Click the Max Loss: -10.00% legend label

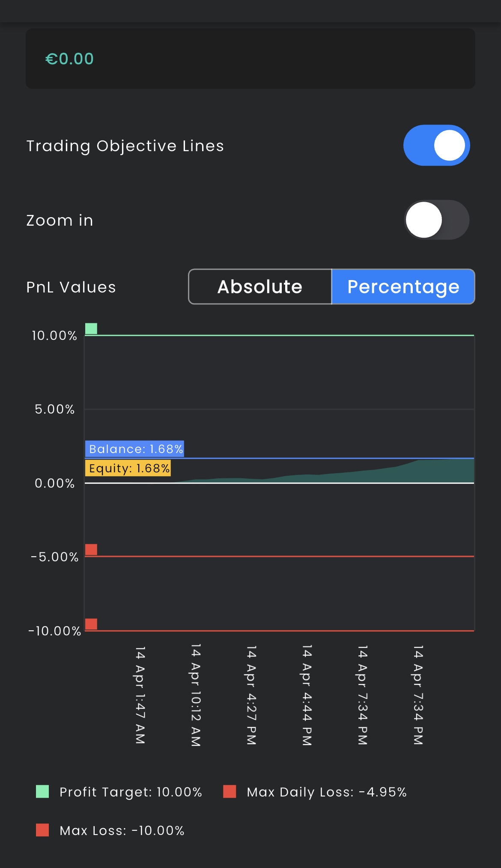click(122, 830)
